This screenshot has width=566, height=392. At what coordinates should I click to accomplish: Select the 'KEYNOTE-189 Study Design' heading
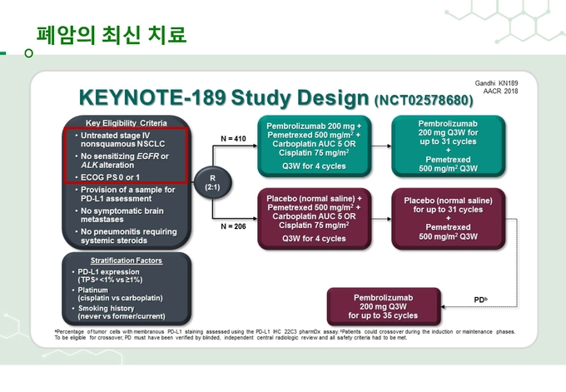224,97
